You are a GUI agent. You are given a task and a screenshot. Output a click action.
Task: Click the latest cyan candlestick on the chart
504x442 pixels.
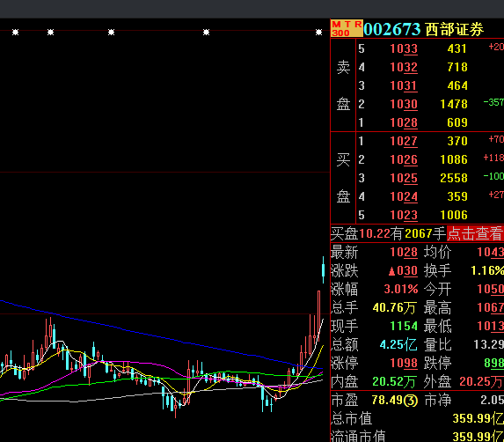pyautogui.click(x=323, y=269)
